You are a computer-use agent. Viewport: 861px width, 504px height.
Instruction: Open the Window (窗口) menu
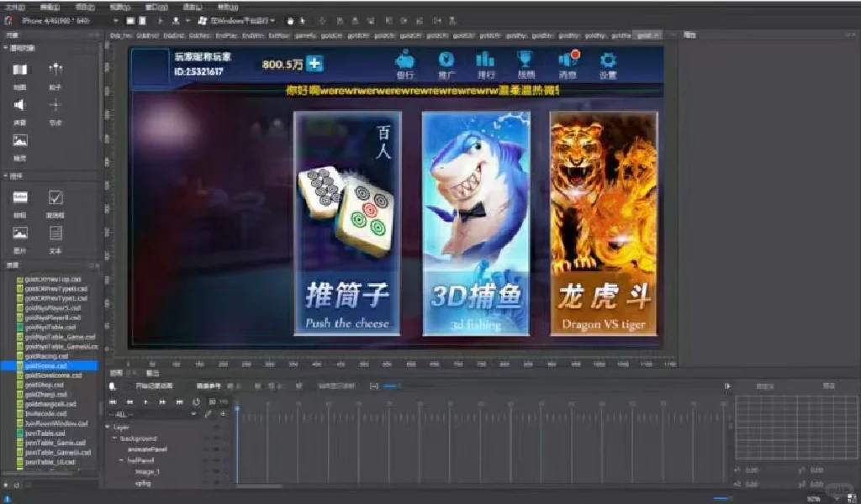[x=156, y=7]
